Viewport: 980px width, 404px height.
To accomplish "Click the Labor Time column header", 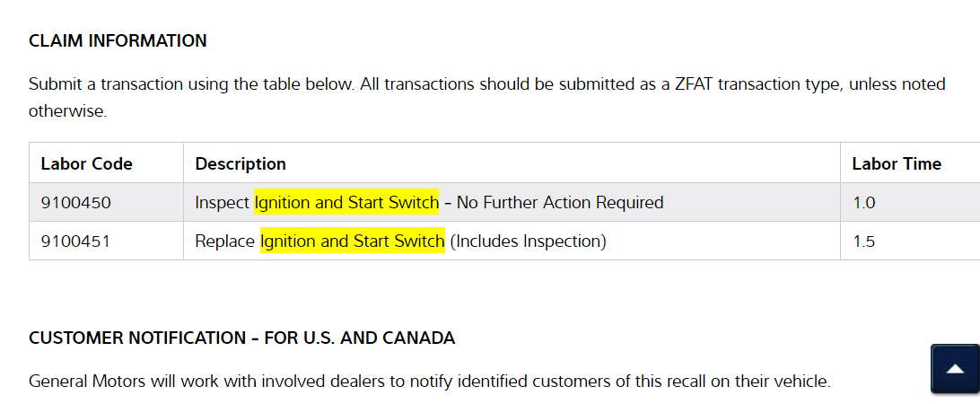I will coord(897,163).
